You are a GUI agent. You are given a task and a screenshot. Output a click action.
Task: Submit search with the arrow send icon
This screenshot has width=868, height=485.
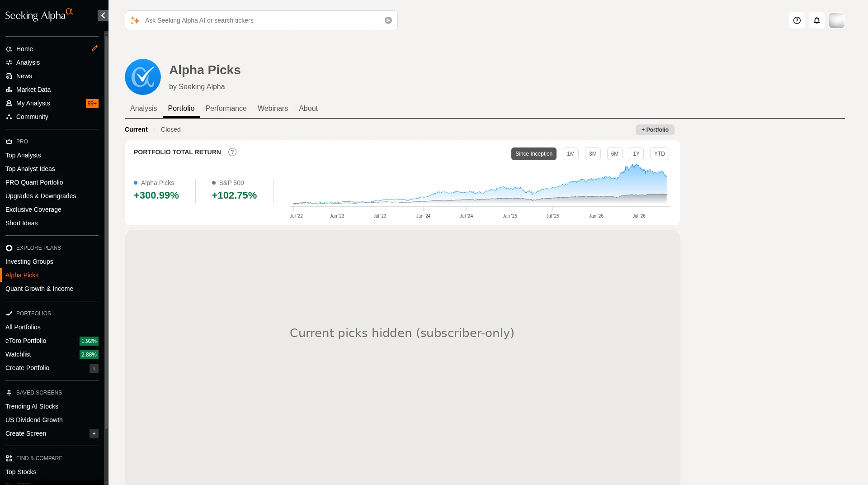coord(388,20)
